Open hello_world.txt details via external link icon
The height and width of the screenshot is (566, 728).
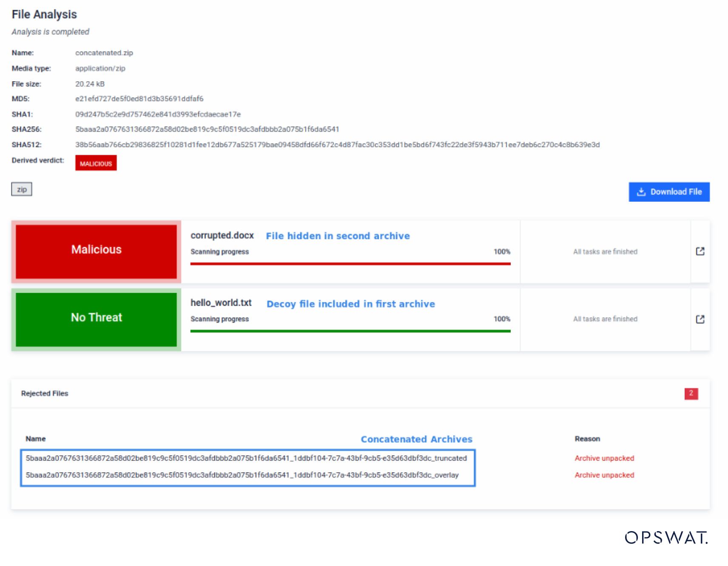[700, 319]
